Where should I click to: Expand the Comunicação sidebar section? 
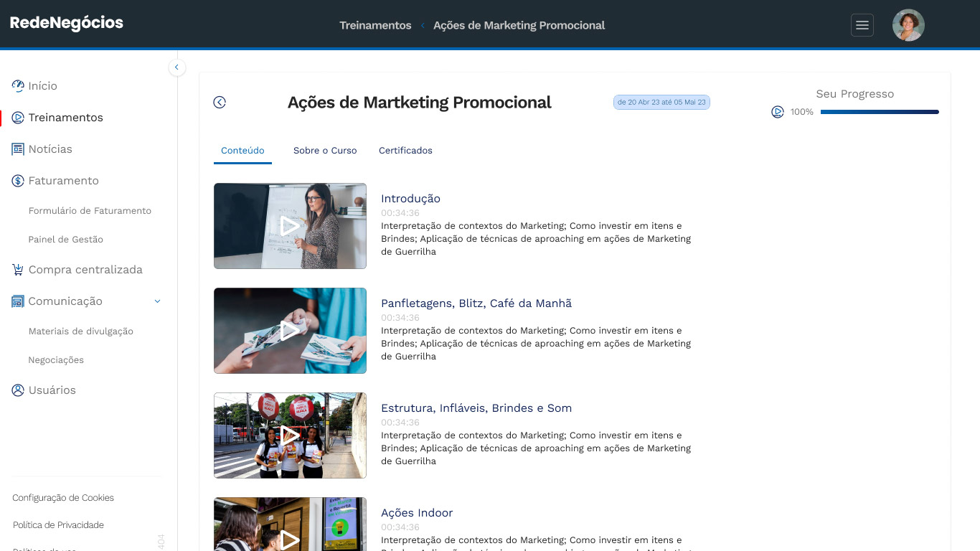pyautogui.click(x=86, y=301)
